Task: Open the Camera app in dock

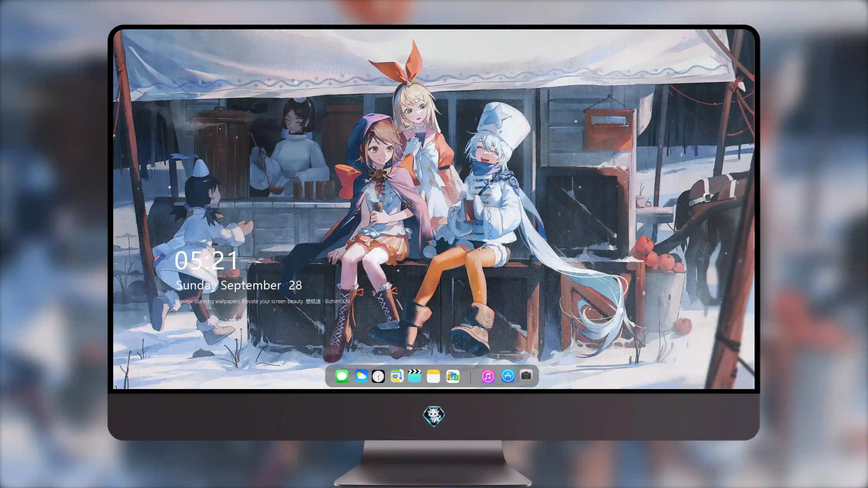Action: click(526, 375)
